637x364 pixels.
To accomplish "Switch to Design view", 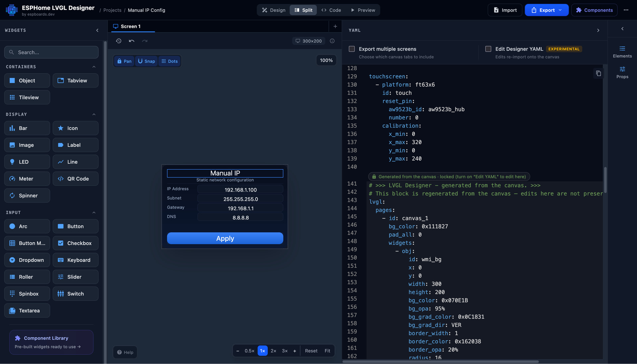I will tap(273, 10).
